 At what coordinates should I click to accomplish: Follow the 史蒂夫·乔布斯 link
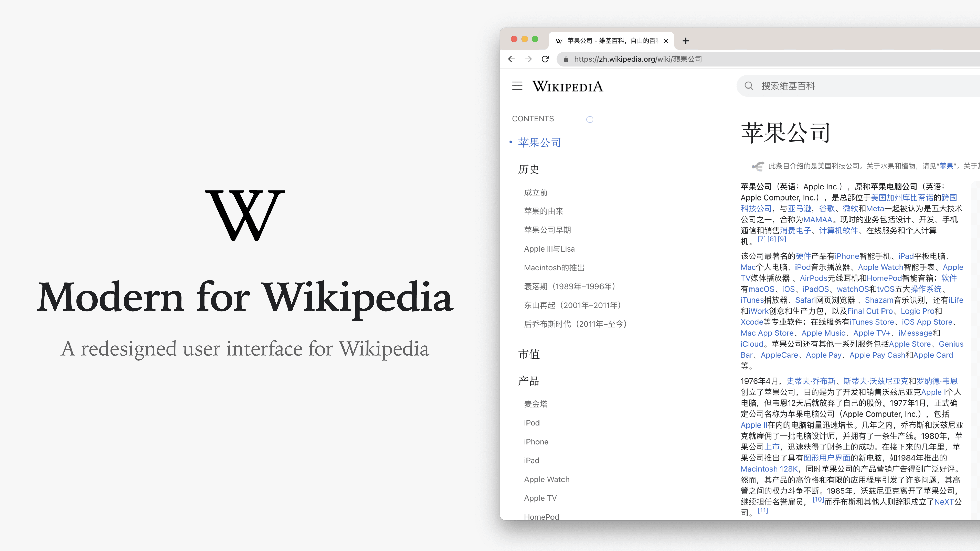tap(811, 381)
